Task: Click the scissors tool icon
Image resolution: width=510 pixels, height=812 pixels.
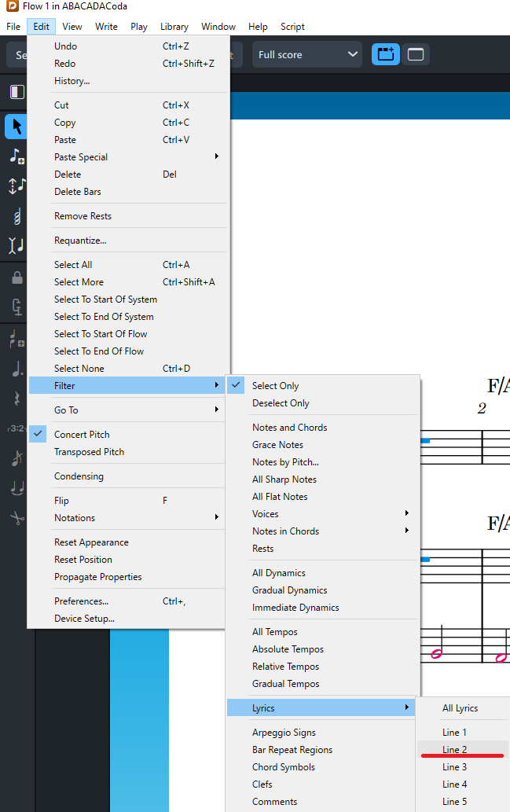Action: tap(17, 517)
